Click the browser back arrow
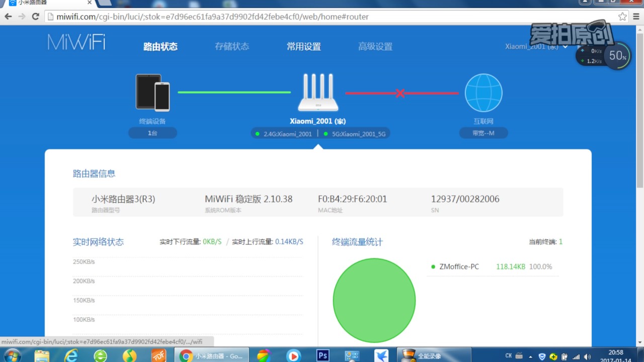This screenshot has width=644, height=362. point(9,17)
